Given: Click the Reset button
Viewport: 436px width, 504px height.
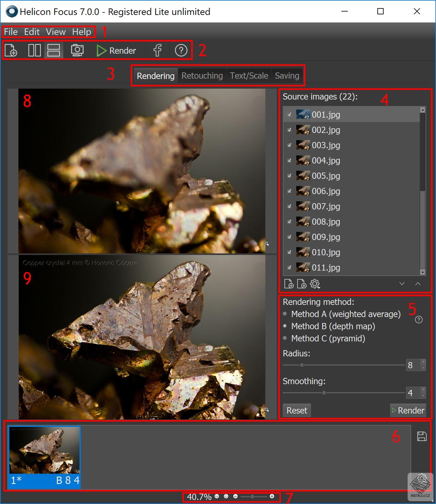Looking at the screenshot, I should 297,410.
